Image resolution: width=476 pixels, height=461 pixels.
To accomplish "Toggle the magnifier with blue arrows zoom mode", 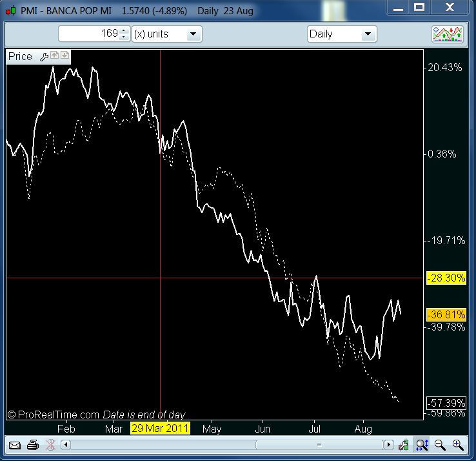I will [422, 446].
